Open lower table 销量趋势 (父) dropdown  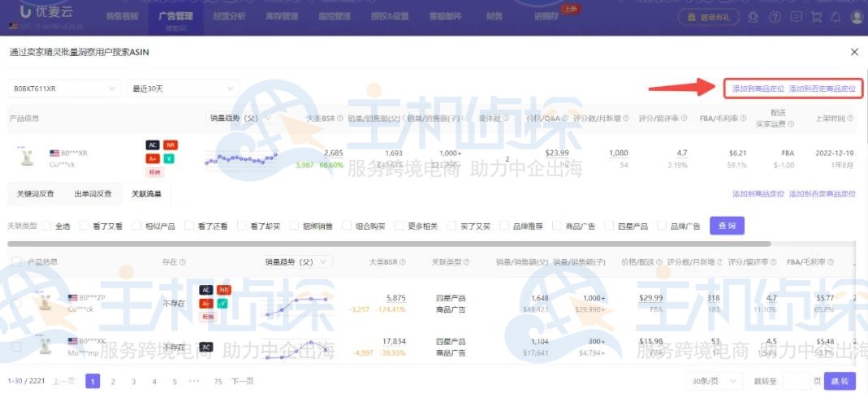[x=298, y=261]
